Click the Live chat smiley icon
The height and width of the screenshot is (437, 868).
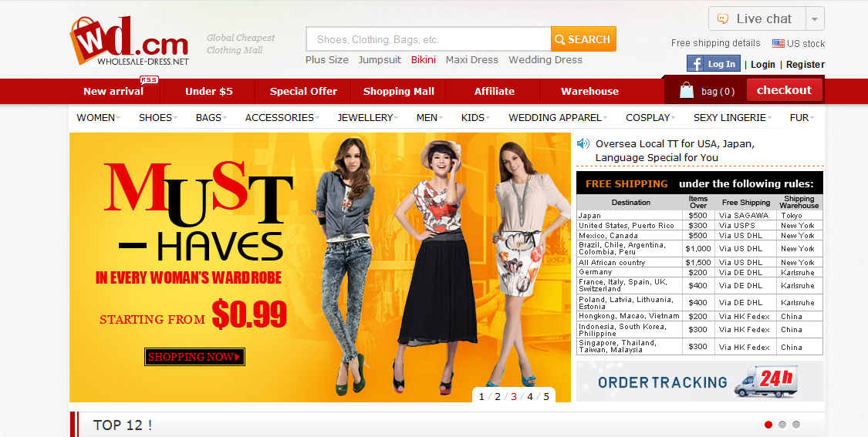click(723, 18)
